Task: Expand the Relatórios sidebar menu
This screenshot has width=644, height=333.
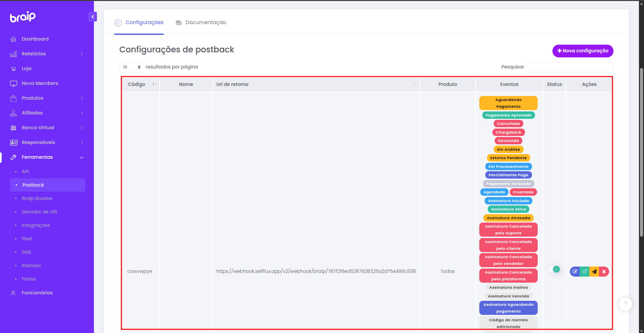Action: tap(47, 54)
